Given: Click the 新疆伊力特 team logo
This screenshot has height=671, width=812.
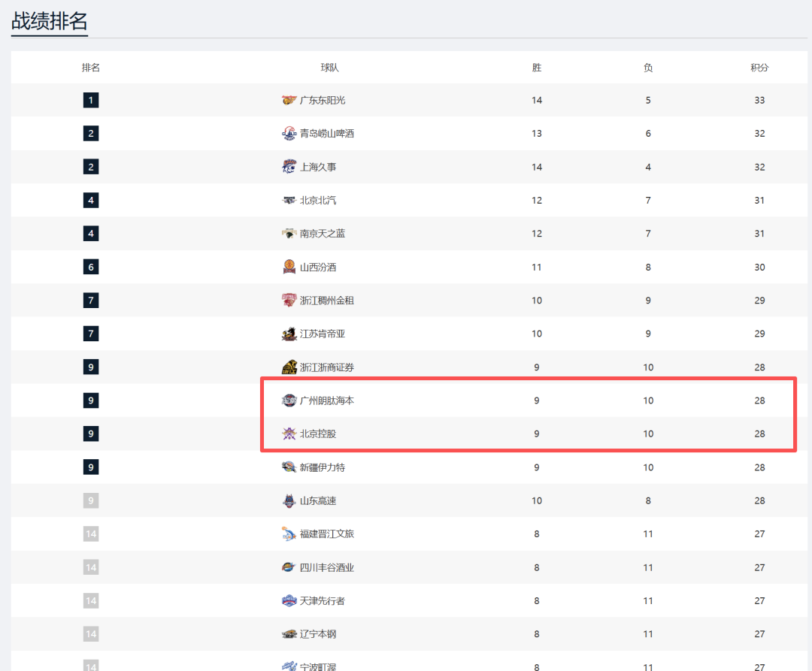Looking at the screenshot, I should [x=289, y=467].
